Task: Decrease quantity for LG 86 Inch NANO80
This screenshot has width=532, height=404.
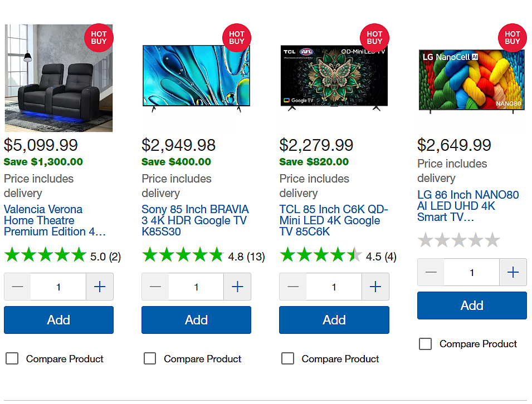Action: click(431, 272)
